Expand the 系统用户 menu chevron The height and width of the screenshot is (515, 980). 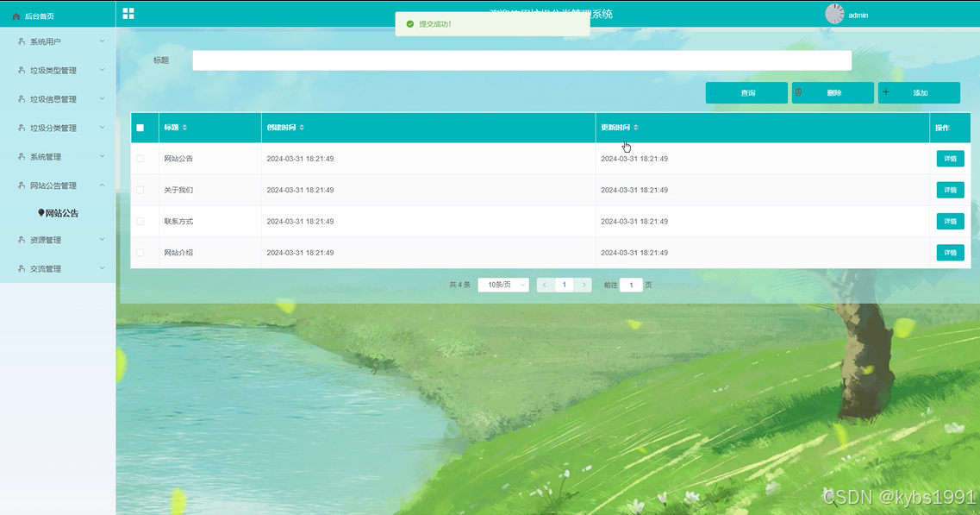click(102, 41)
